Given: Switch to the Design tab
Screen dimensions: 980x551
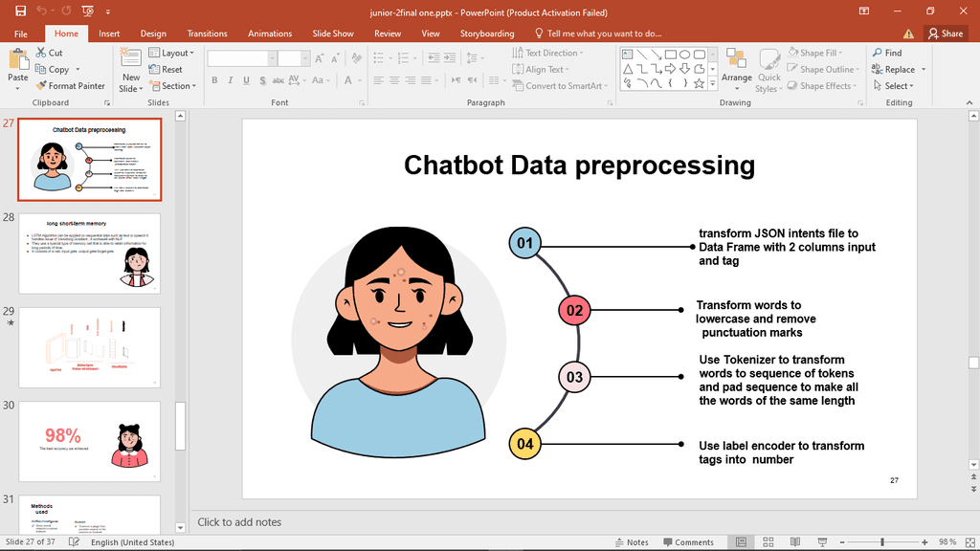Looking at the screenshot, I should [x=153, y=33].
